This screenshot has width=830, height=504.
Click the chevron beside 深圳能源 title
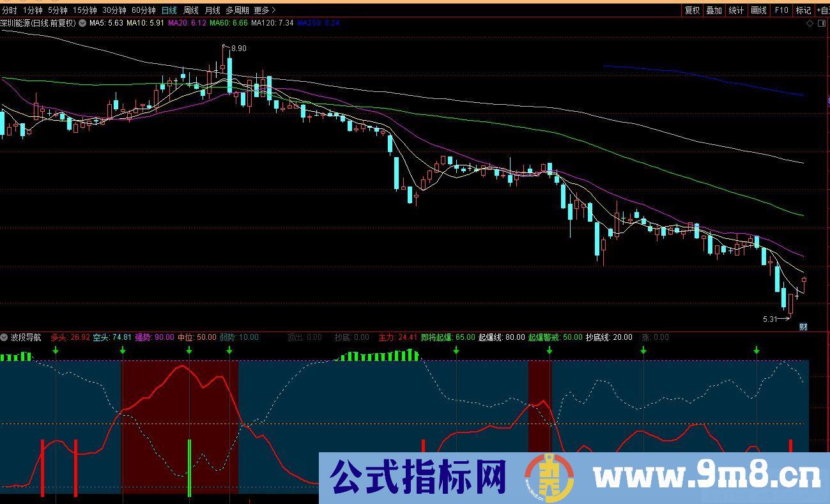coord(81,22)
